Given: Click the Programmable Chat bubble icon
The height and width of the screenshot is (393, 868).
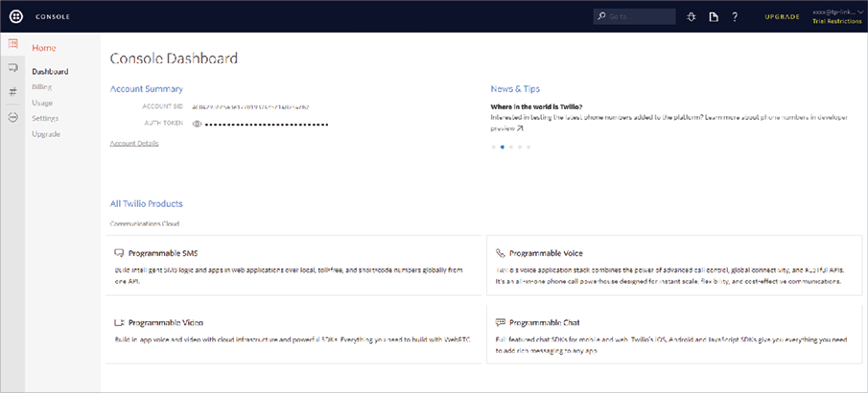Looking at the screenshot, I should click(501, 322).
